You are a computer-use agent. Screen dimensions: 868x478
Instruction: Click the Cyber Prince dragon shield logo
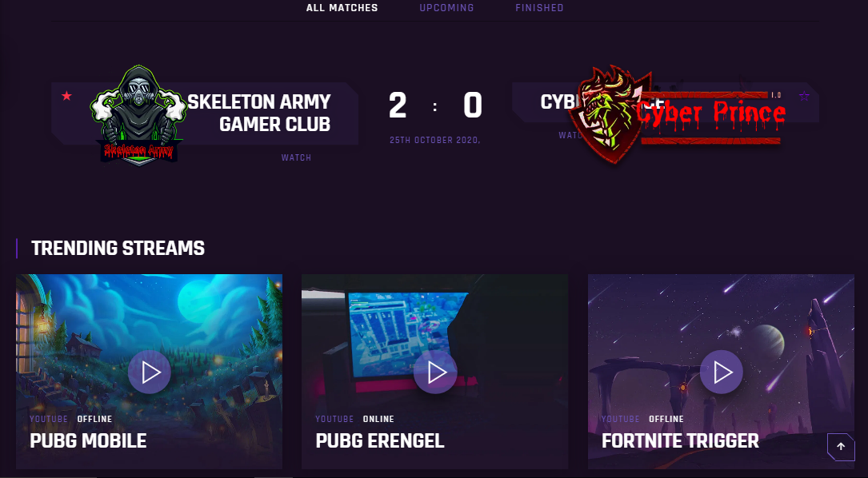(609, 114)
